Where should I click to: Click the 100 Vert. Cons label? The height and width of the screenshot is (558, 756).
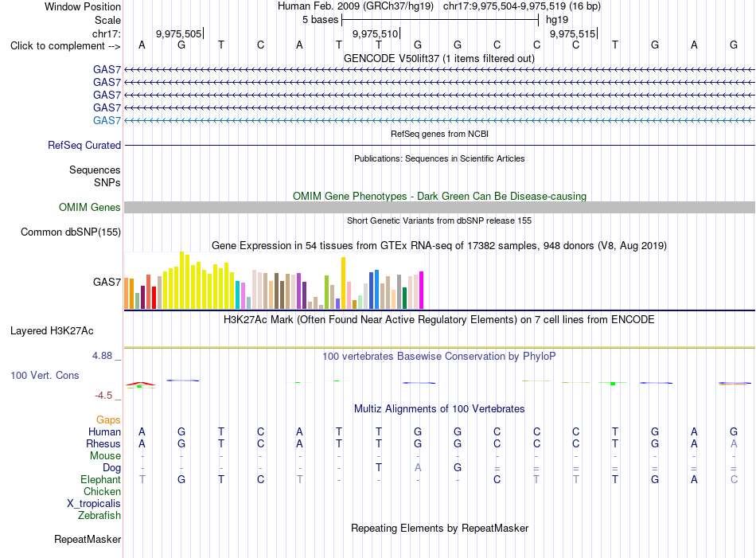[x=45, y=375]
